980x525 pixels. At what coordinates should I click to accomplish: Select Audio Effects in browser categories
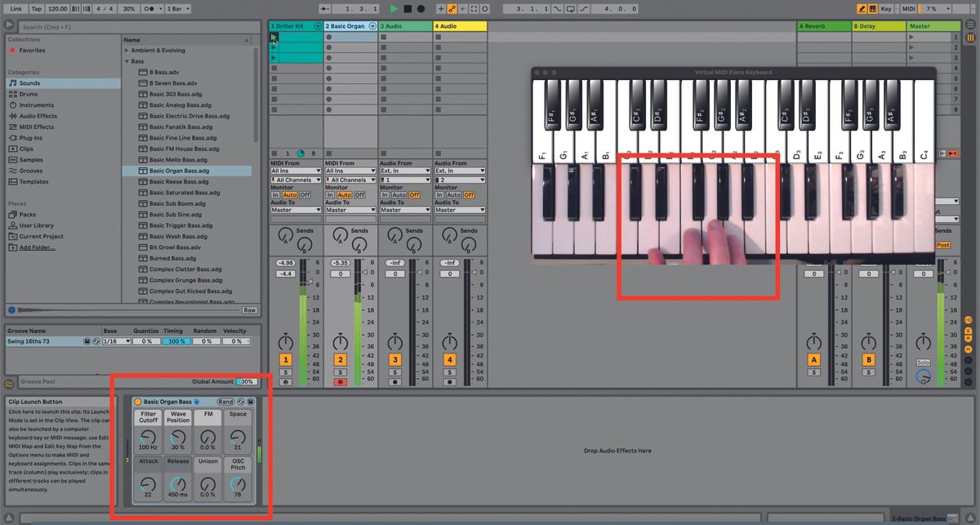point(38,116)
